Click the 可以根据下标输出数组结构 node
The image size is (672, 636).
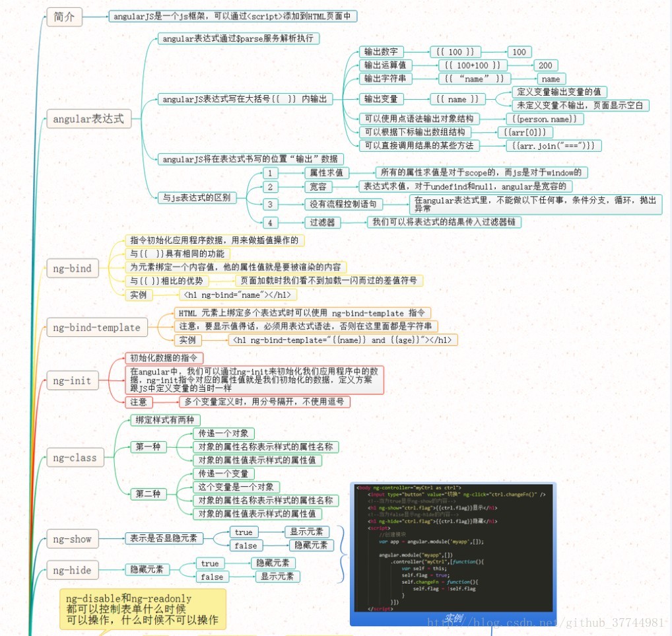tap(415, 132)
